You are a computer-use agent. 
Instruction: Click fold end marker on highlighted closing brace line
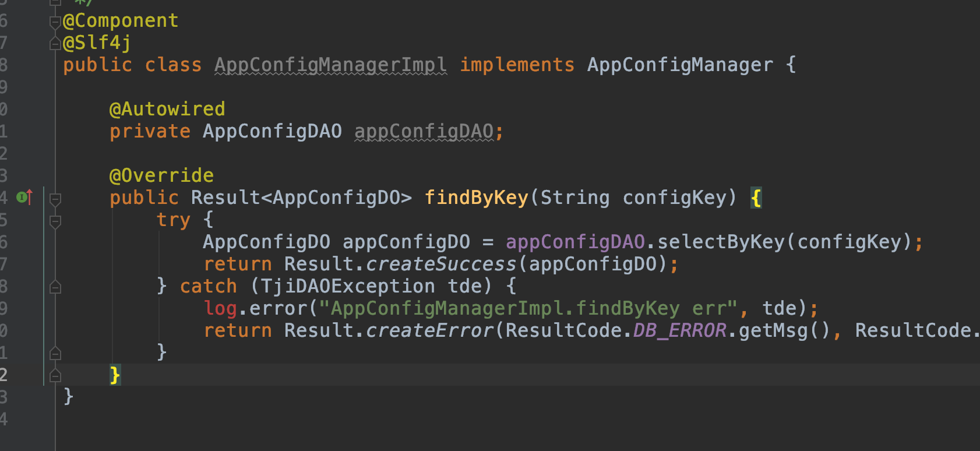click(x=55, y=375)
